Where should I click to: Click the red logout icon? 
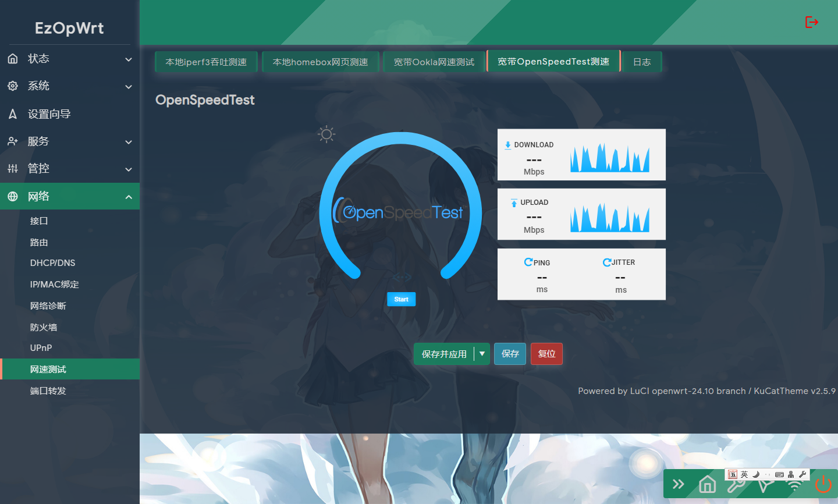[812, 22]
